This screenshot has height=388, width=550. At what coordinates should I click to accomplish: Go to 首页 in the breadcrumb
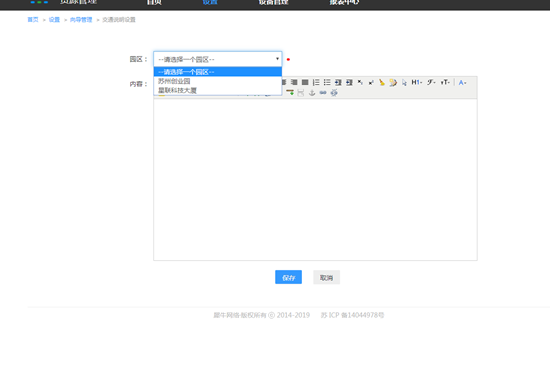(33, 20)
